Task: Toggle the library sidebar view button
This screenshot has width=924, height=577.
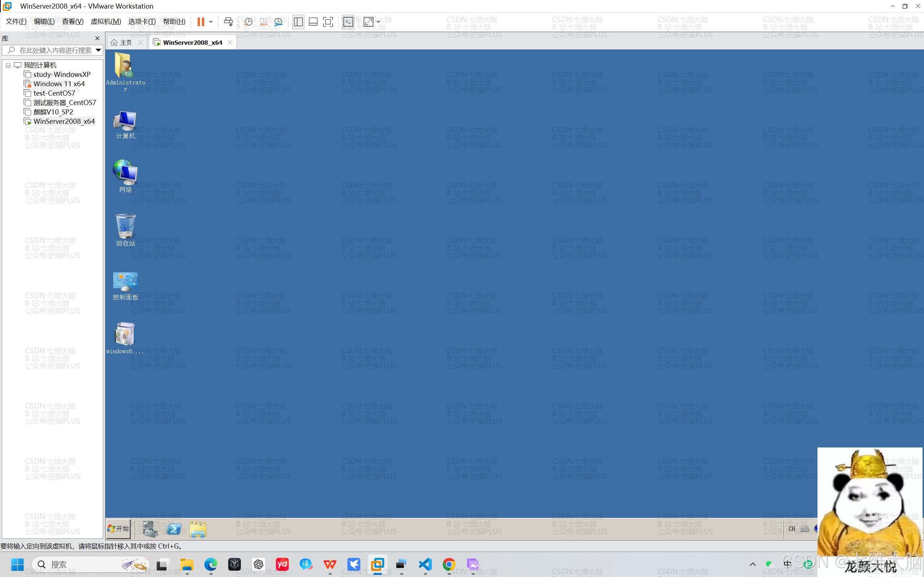Action: (x=298, y=22)
